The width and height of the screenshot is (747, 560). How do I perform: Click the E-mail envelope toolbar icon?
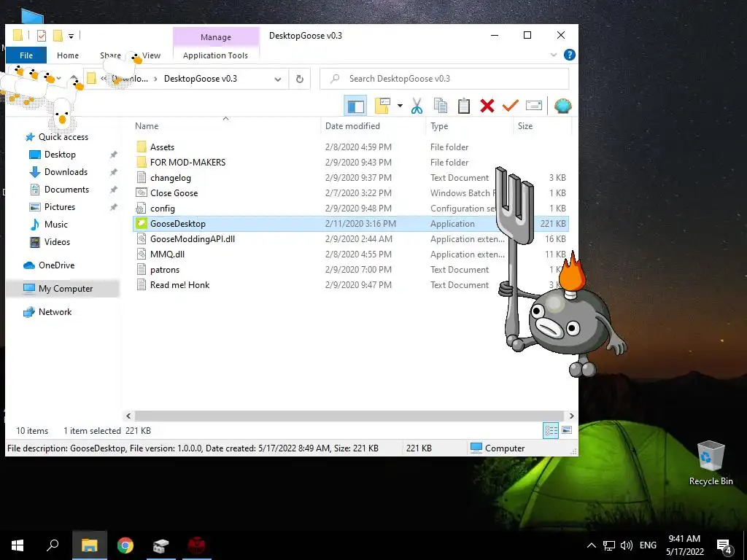(x=533, y=106)
